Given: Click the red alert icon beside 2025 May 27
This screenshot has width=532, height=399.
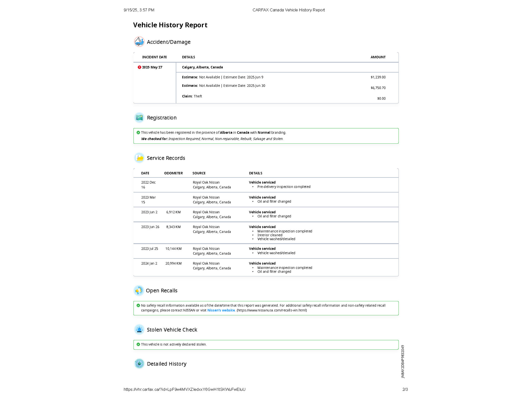Looking at the screenshot, I should point(139,67).
